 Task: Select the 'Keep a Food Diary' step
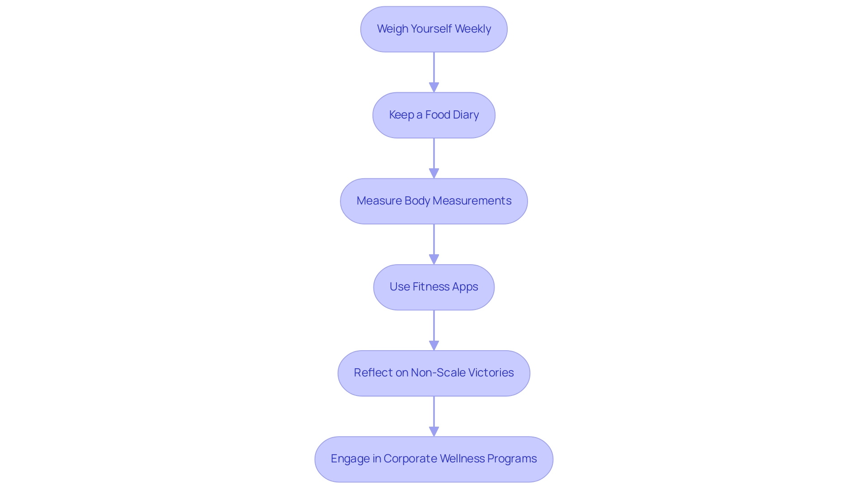434,114
